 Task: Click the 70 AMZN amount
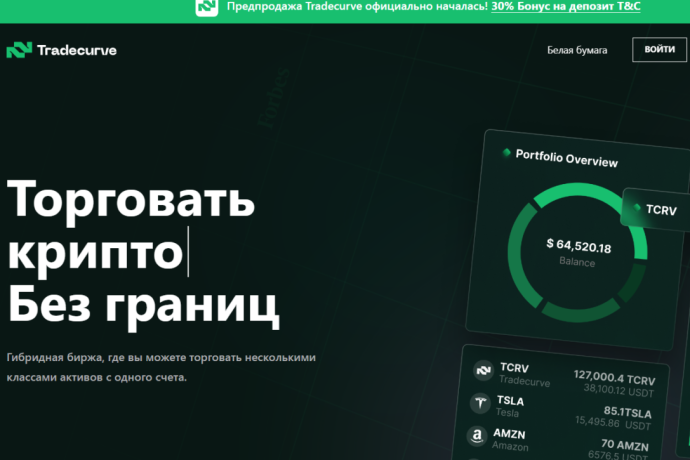point(624,445)
